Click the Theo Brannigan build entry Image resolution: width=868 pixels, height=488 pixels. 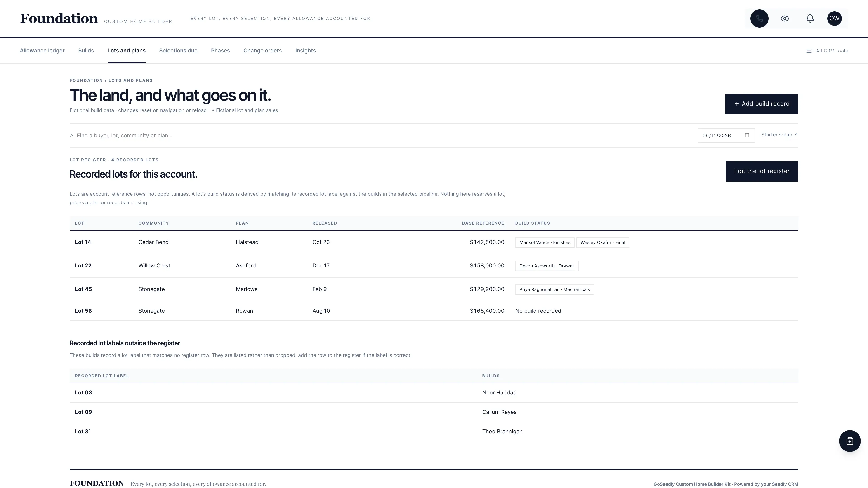click(502, 432)
